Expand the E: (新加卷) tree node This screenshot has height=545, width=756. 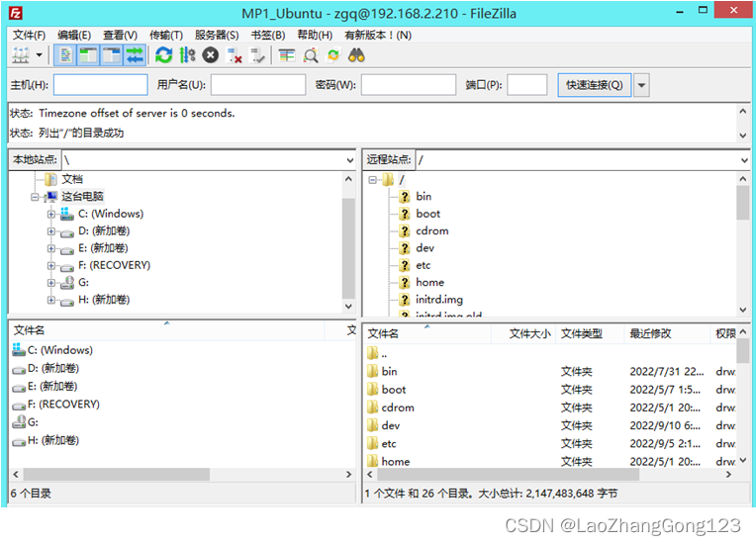click(x=51, y=248)
